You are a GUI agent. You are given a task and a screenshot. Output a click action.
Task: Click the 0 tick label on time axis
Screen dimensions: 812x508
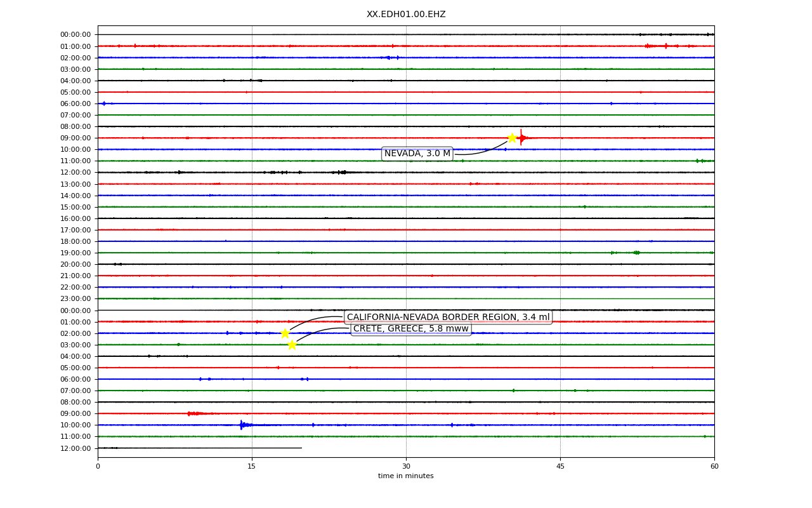click(x=98, y=467)
